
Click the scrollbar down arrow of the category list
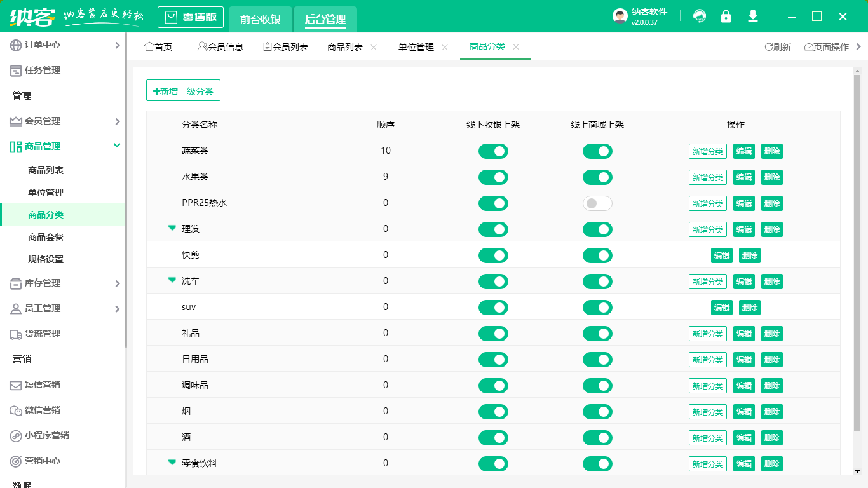tap(857, 471)
